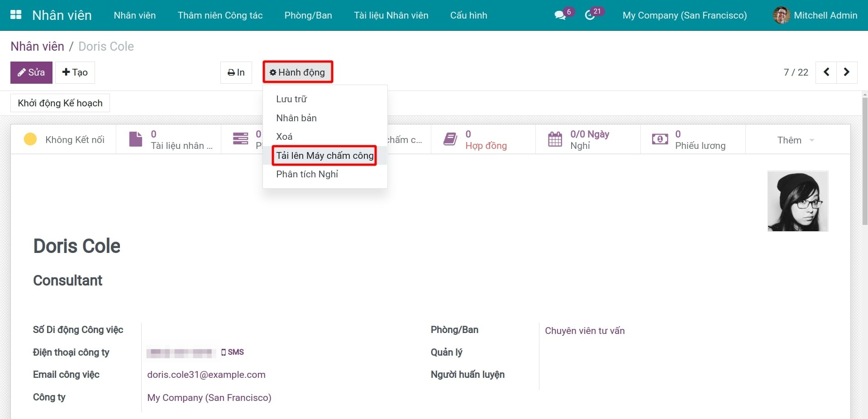868x419 pixels.
Task: Click Doris Cole's profile photo
Action: pyautogui.click(x=797, y=201)
